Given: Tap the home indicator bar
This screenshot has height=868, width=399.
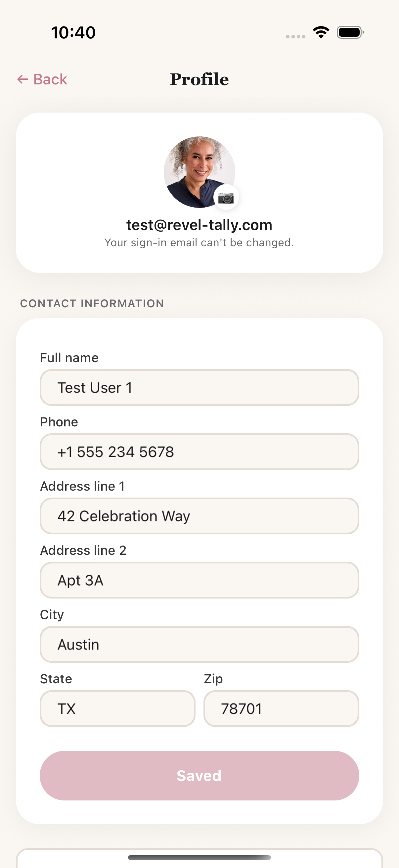Looking at the screenshot, I should pos(199,857).
